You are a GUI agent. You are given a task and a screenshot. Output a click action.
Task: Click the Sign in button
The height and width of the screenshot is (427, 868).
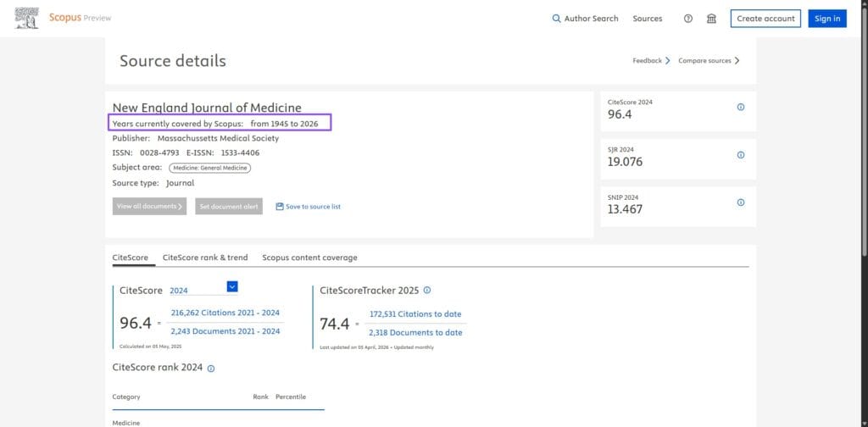click(x=827, y=19)
